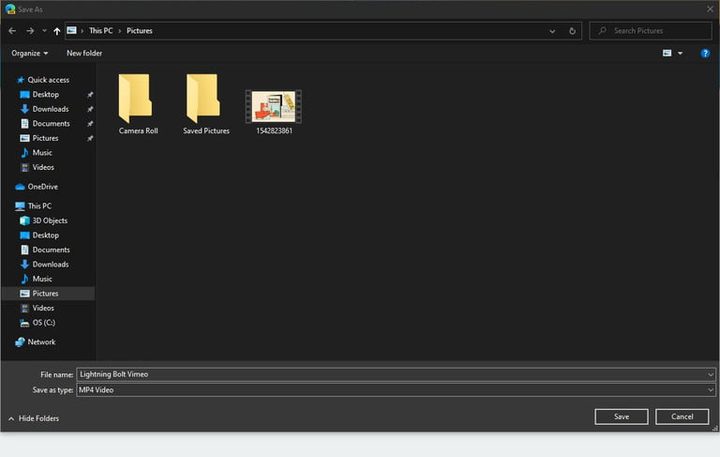Close the Save As dialog
Image resolution: width=720 pixels, height=457 pixels.
[710, 9]
